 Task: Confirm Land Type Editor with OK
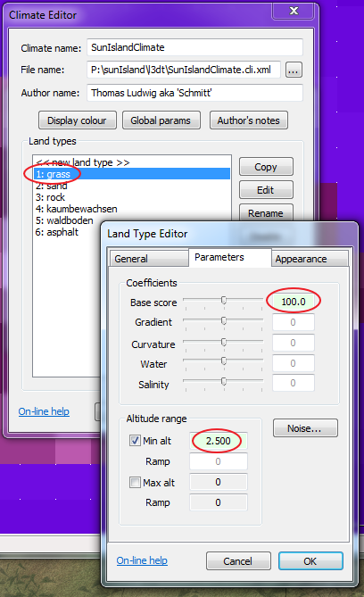(x=310, y=561)
